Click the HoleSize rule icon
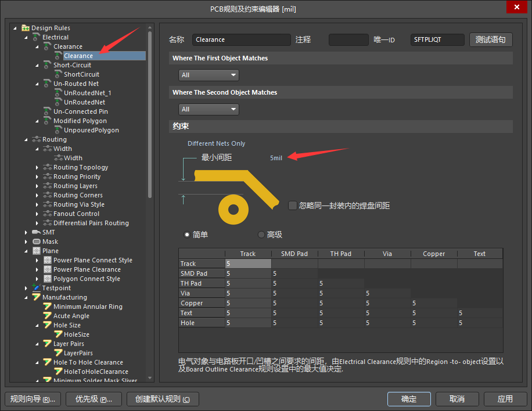532x411 pixels. [58, 334]
